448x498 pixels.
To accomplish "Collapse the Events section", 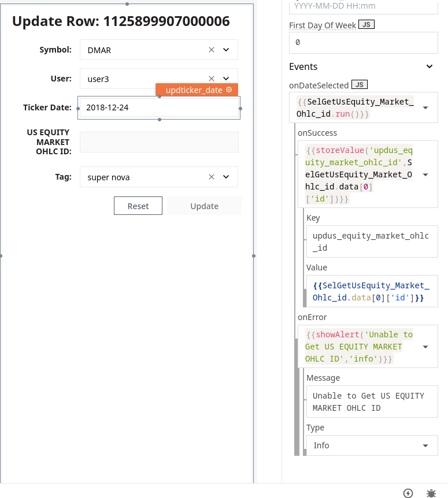I will coord(429,66).
